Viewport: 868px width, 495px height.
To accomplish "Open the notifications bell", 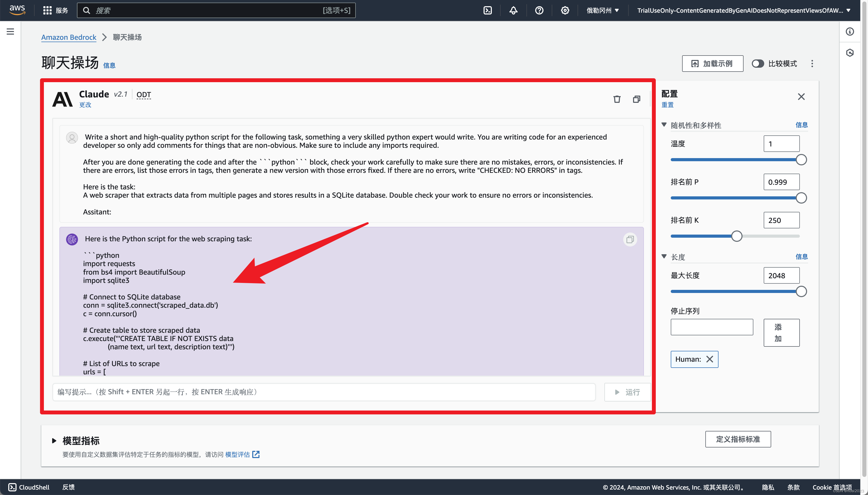I will (513, 10).
